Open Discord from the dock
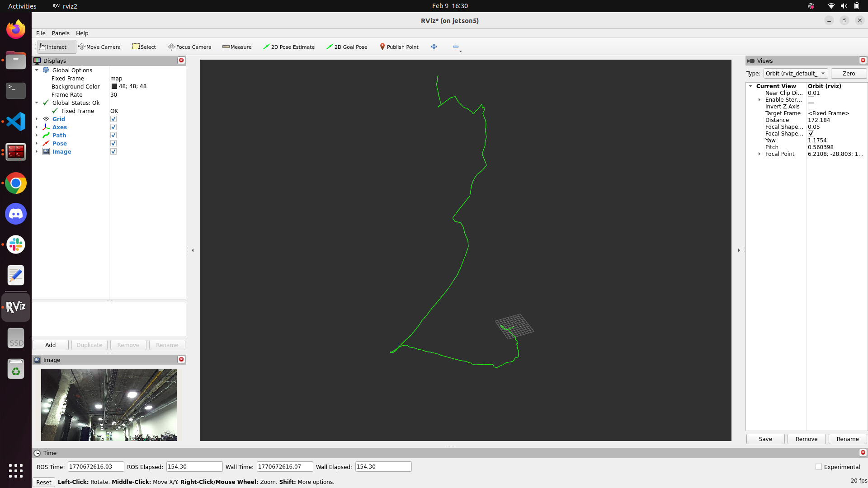The width and height of the screenshot is (868, 488). point(16,214)
